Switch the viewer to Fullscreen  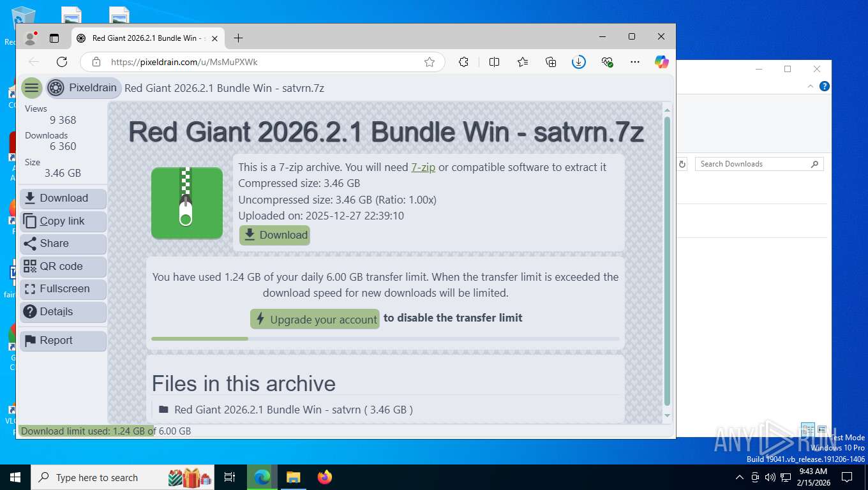[63, 289]
